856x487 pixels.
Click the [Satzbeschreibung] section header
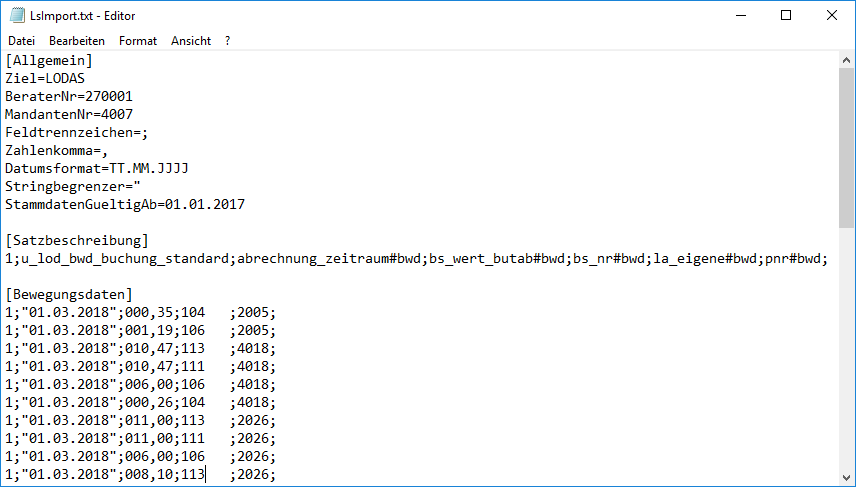77,241
